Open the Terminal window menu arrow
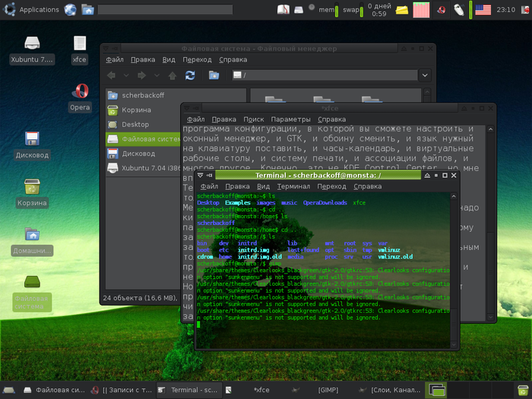Viewport: 532px width, 399px height. (200, 176)
